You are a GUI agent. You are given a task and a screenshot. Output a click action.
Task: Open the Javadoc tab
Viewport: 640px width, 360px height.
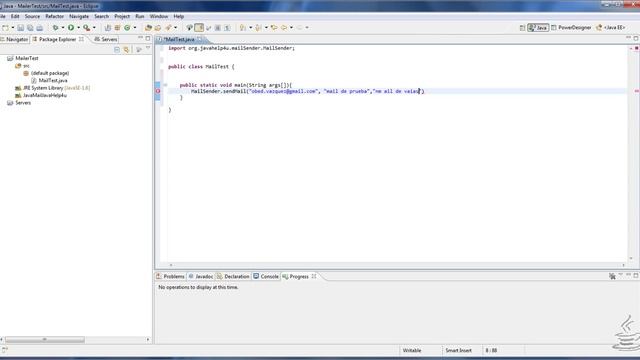(x=200, y=276)
